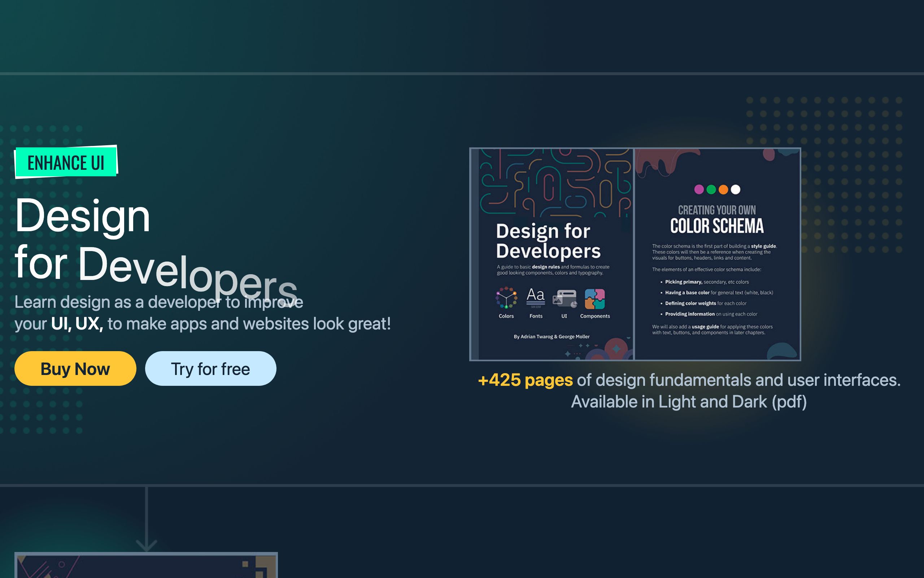Click the Aa Fonts icon on cover
Screen dimensions: 924x578
coord(536,298)
